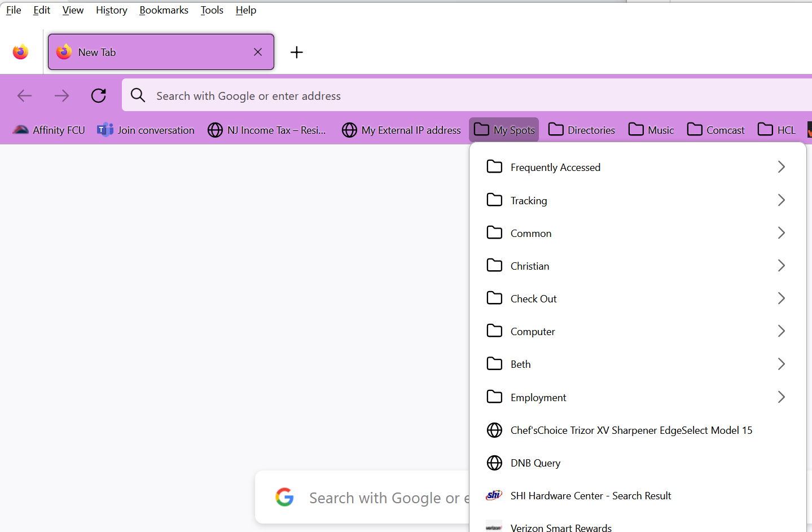This screenshot has height=532, width=812.
Task: Open the History menu
Action: pyautogui.click(x=111, y=10)
